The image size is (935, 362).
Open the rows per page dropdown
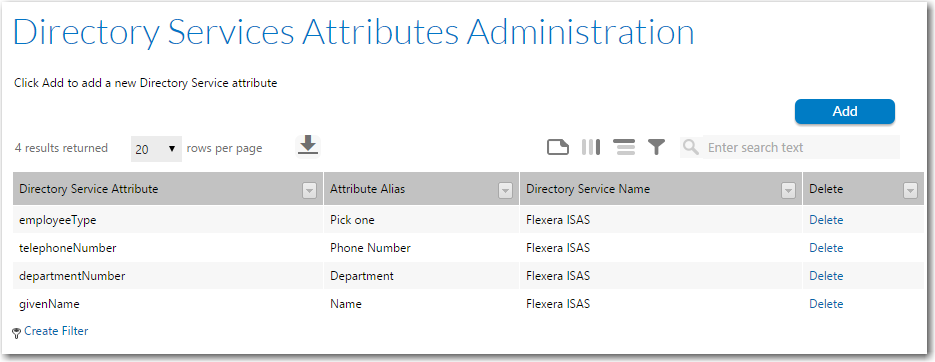(156, 148)
